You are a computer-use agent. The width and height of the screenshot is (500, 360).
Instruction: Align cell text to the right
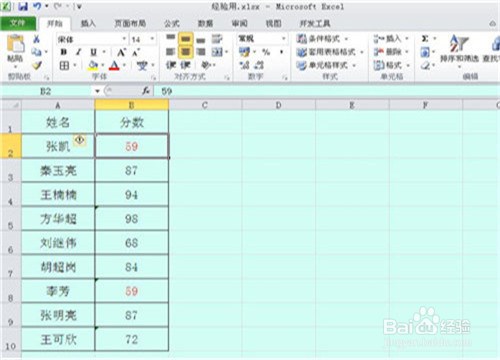[x=201, y=52]
